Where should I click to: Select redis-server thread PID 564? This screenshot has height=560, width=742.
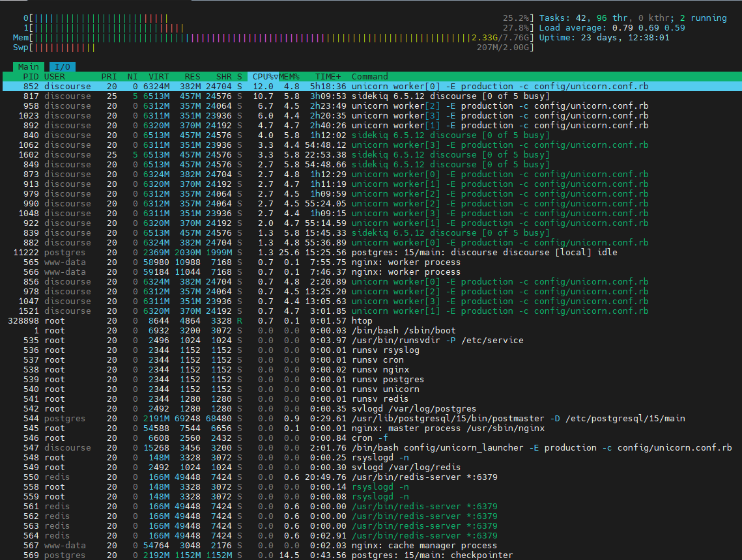tap(371, 536)
